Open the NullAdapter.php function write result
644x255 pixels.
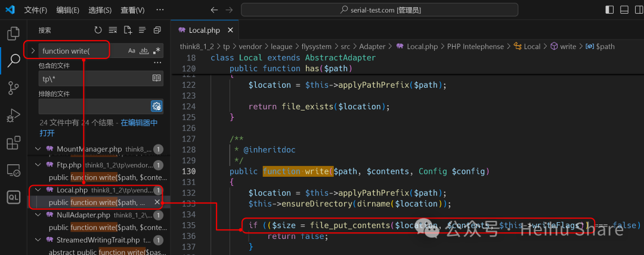pos(108,228)
